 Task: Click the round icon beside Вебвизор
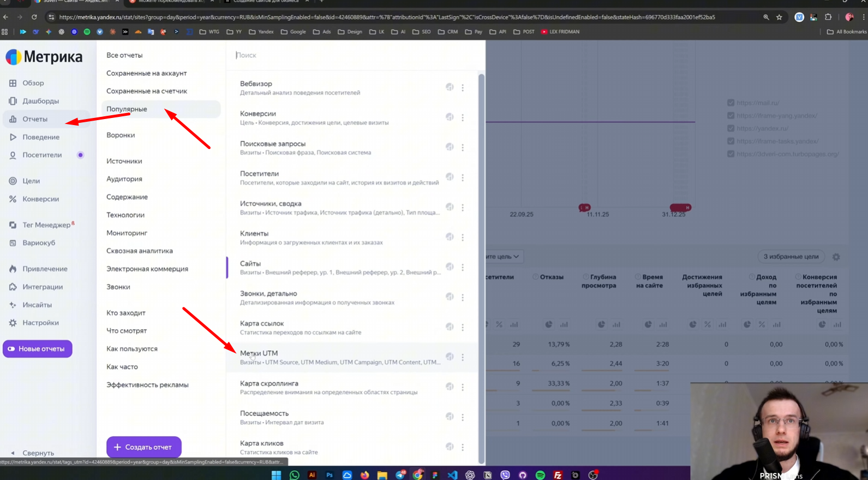click(x=450, y=87)
